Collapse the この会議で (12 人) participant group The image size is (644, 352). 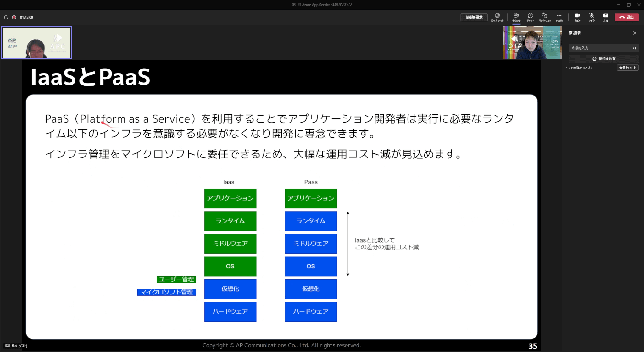coord(566,68)
